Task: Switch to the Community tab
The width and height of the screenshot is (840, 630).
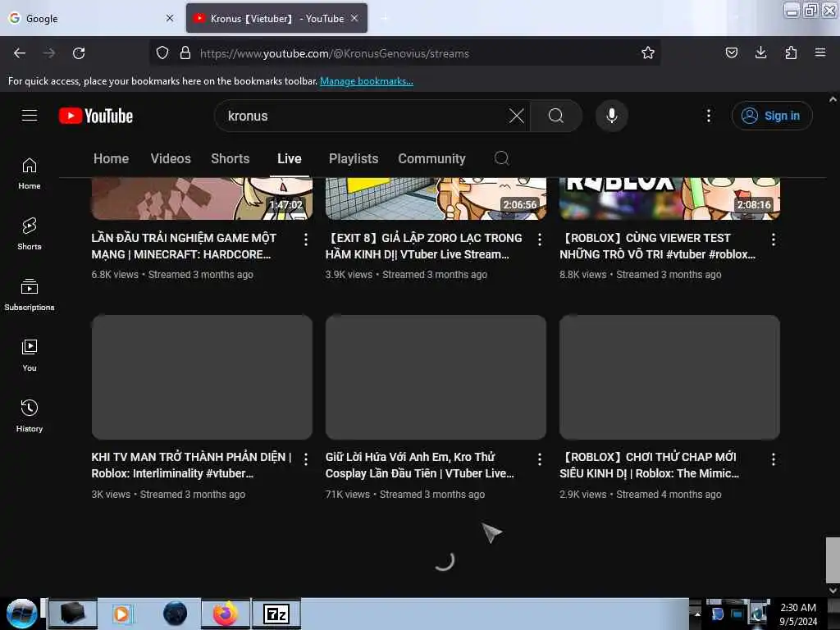Action: pyautogui.click(x=431, y=158)
